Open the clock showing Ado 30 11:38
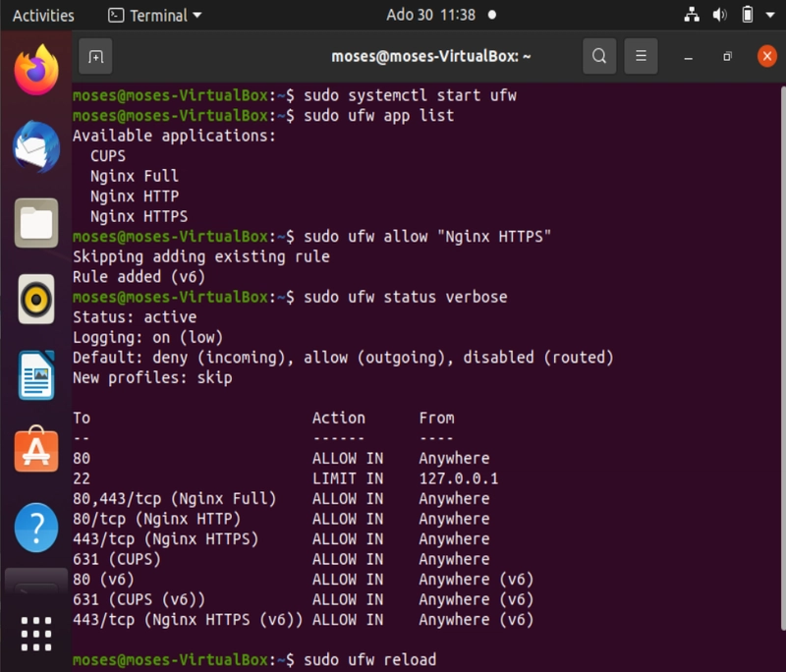The width and height of the screenshot is (786, 672). click(431, 15)
